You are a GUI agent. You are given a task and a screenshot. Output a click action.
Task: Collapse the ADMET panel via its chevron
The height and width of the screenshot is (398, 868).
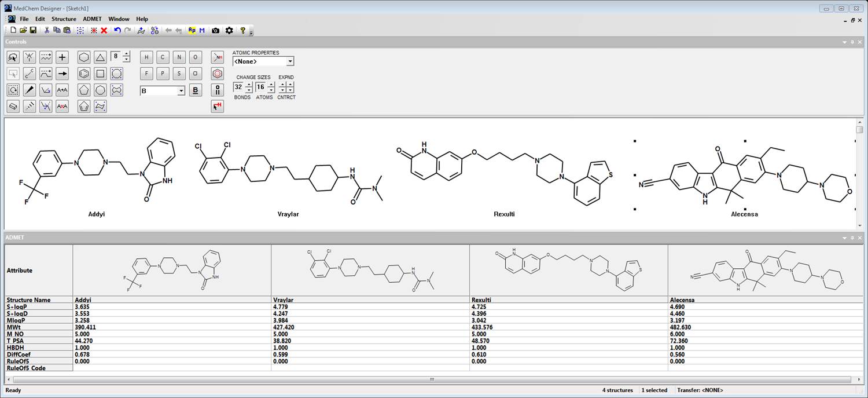point(844,238)
